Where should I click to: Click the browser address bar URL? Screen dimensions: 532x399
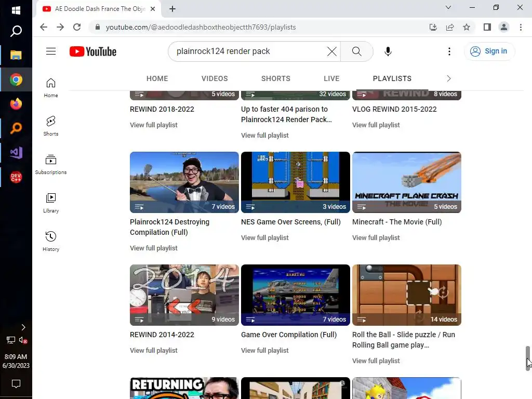click(x=201, y=27)
